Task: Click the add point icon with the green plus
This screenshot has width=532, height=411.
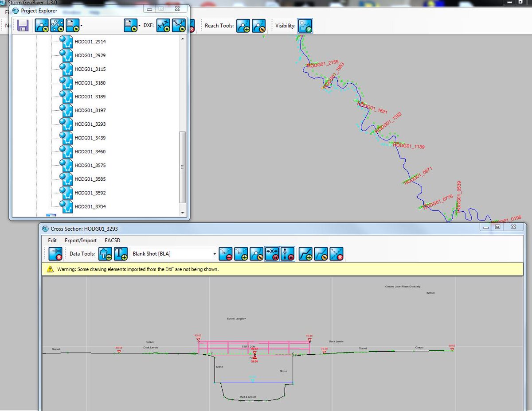Action: pos(241,254)
